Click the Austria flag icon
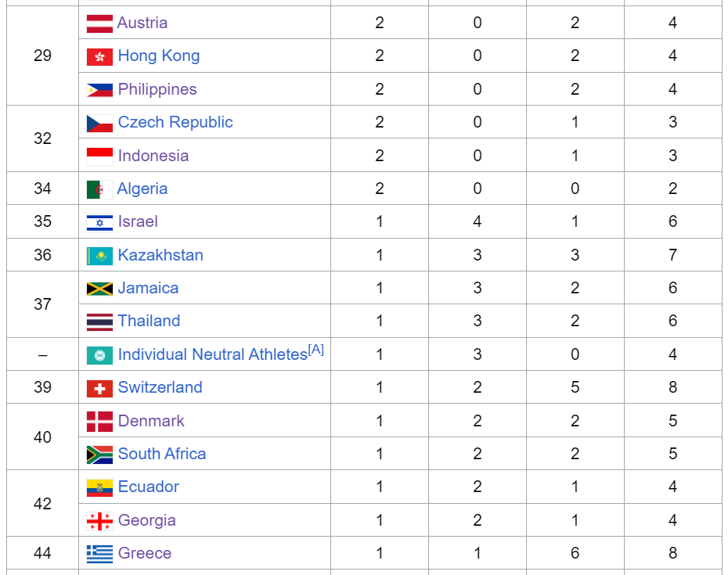The width and height of the screenshot is (728, 575). tap(99, 23)
